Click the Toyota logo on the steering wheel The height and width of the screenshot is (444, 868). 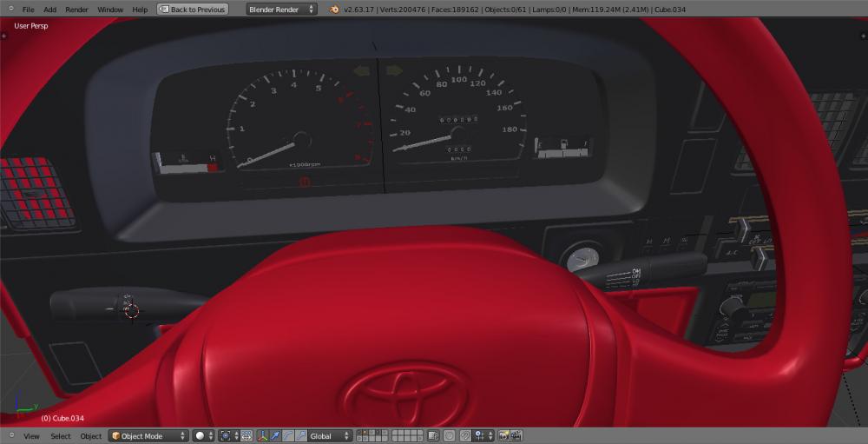tap(405, 394)
